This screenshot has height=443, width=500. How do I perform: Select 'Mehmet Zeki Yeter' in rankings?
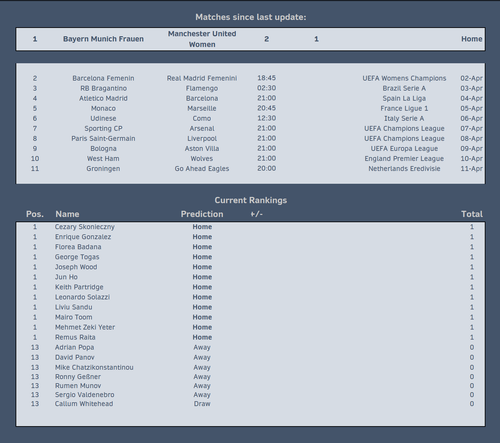coord(85,327)
